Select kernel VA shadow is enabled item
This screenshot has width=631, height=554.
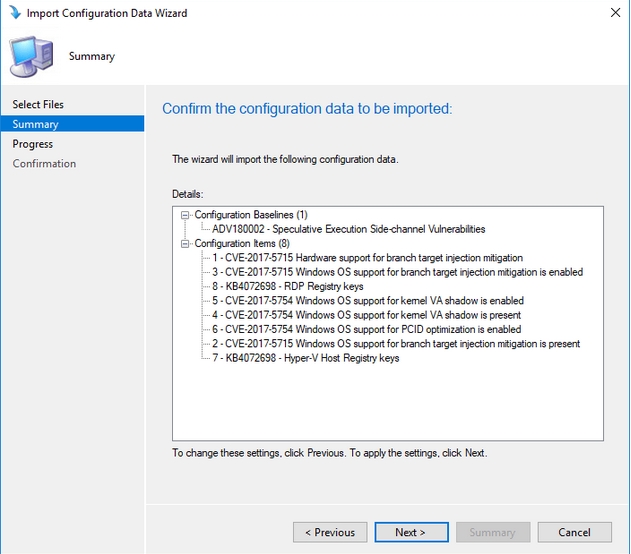[367, 301]
